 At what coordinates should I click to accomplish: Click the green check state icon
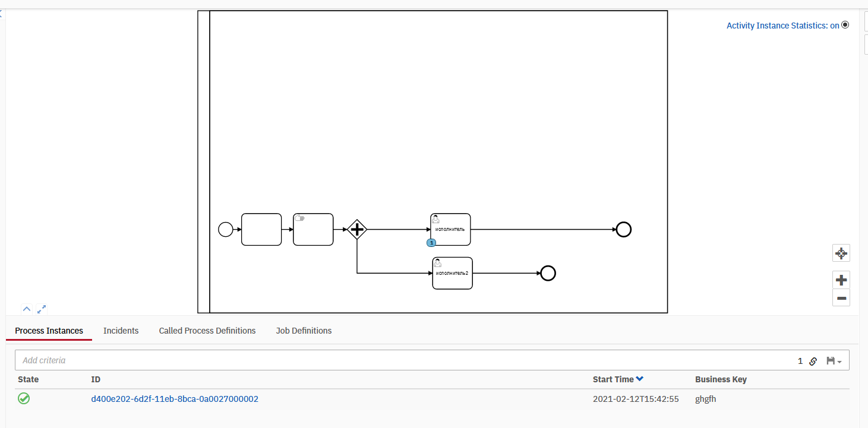click(x=24, y=398)
